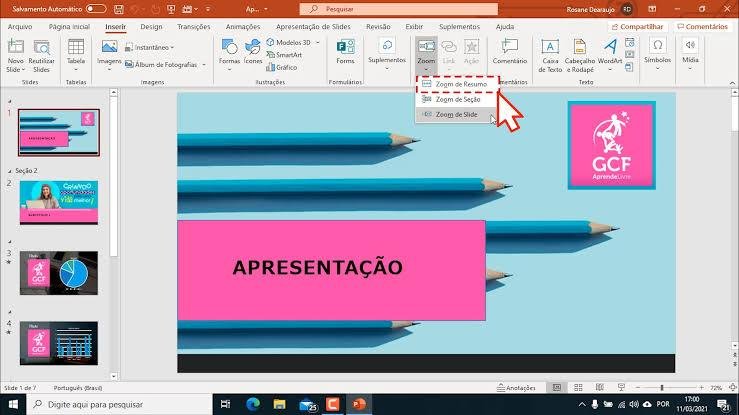Start the slideshow from status bar icon
The width and height of the screenshot is (739, 415).
[621, 387]
